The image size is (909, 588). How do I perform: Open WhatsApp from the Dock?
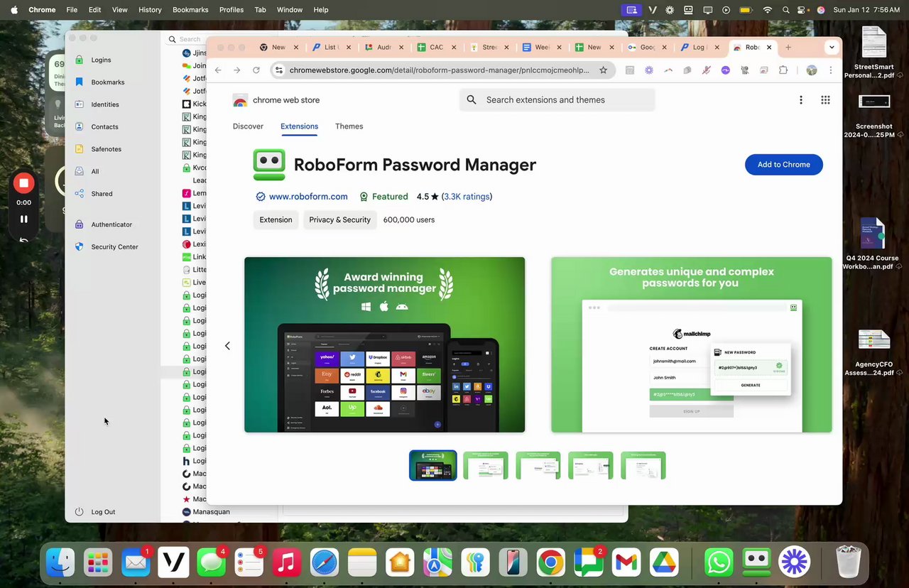[x=719, y=562]
